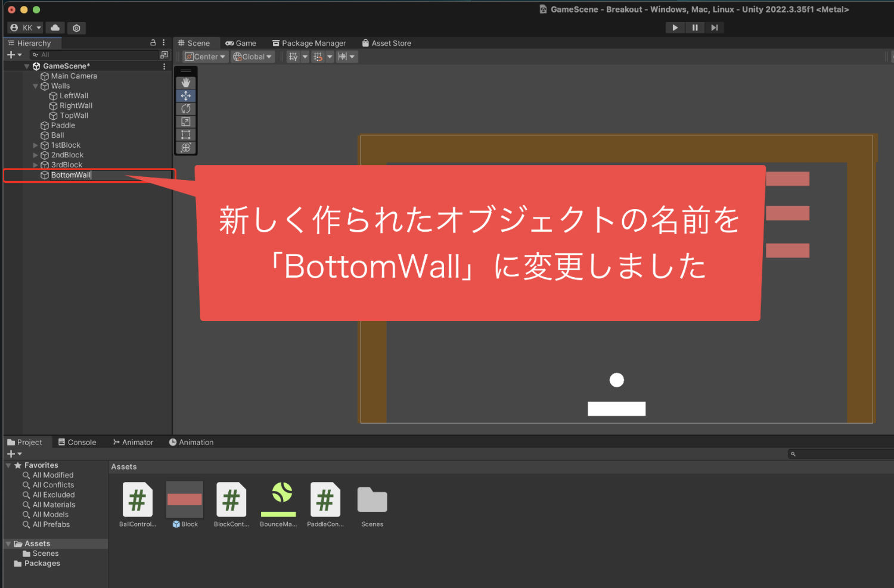Viewport: 894px width, 588px height.
Task: Select the Scenes folder thumbnail
Action: 372,505
